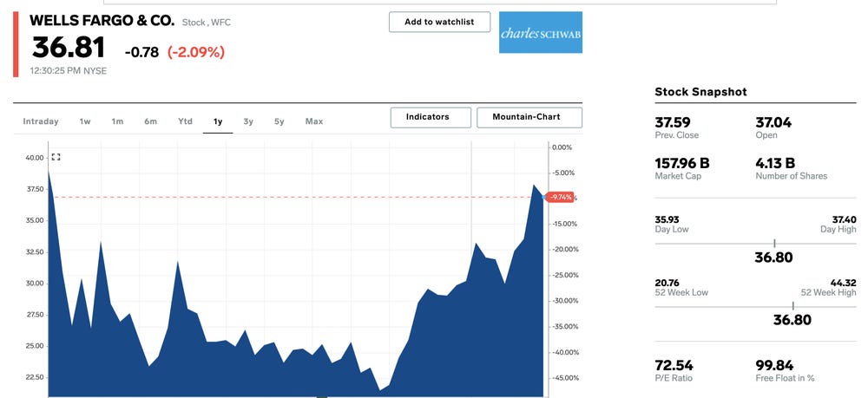Image resolution: width=868 pixels, height=398 pixels.
Task: Click the Day High value 37.40
Action: (844, 219)
